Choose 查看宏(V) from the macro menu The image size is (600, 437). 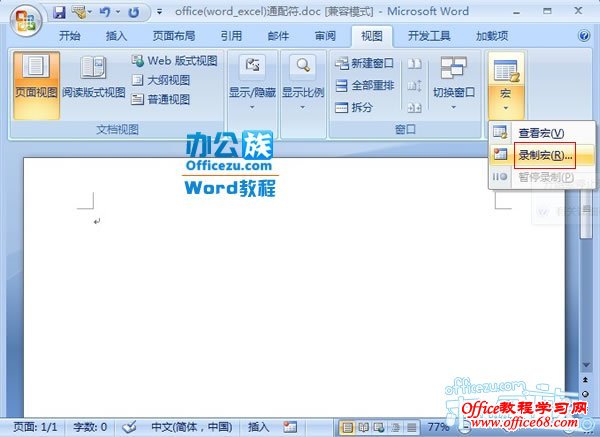click(x=542, y=133)
